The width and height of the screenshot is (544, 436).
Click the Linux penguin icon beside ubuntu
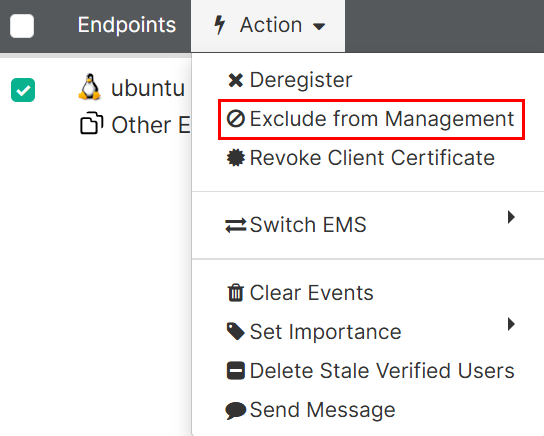tap(90, 87)
